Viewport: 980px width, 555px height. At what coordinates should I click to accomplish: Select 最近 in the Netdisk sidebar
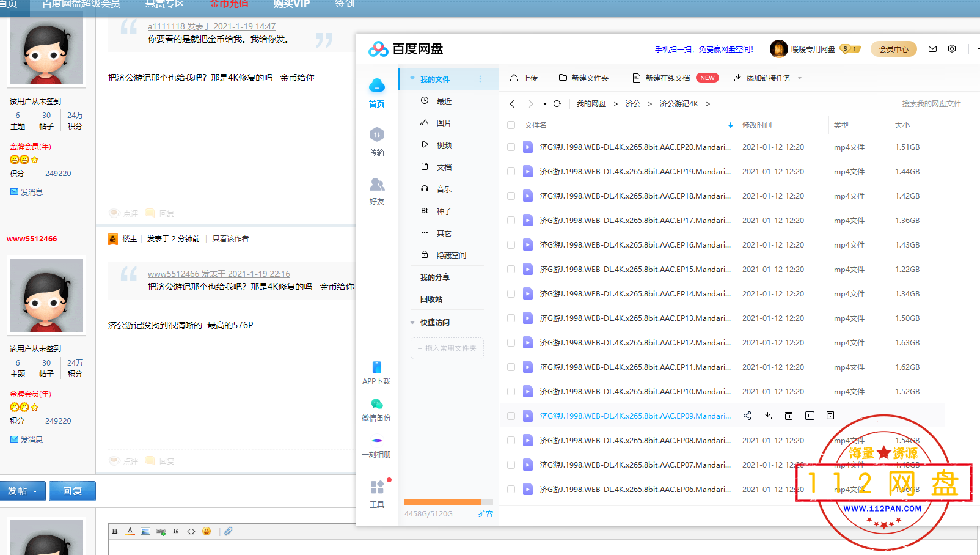pos(444,101)
